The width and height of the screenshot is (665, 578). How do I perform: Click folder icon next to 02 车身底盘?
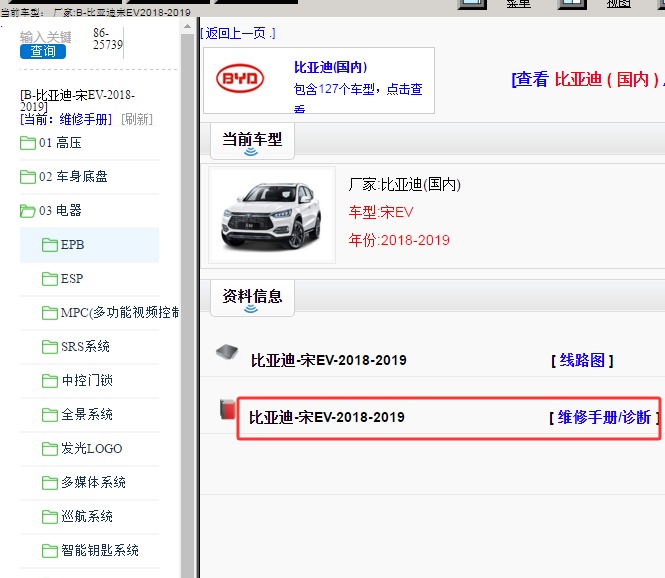coord(28,177)
